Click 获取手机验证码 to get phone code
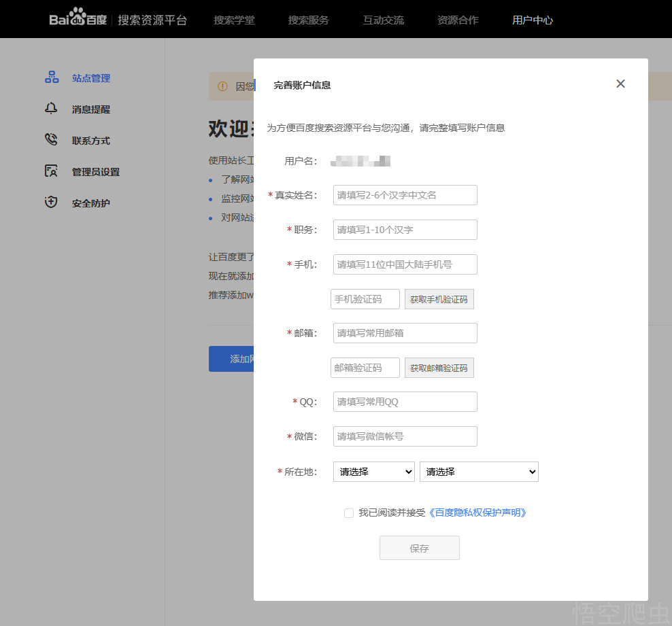 coord(439,298)
